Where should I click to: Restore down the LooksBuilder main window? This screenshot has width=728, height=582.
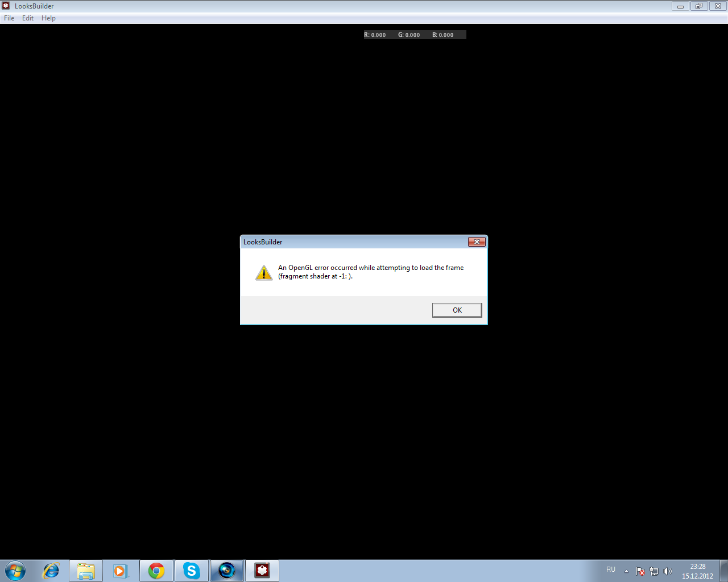699,6
